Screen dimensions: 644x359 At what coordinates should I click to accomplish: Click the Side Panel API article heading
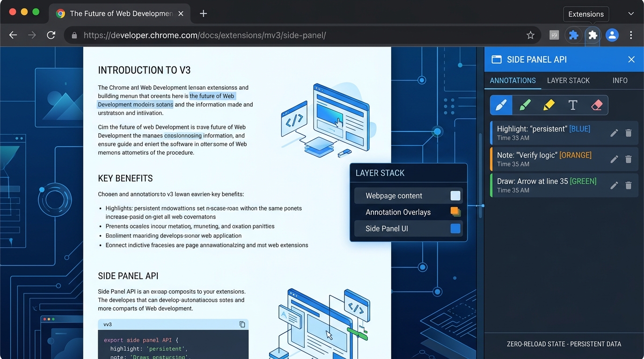(x=128, y=276)
